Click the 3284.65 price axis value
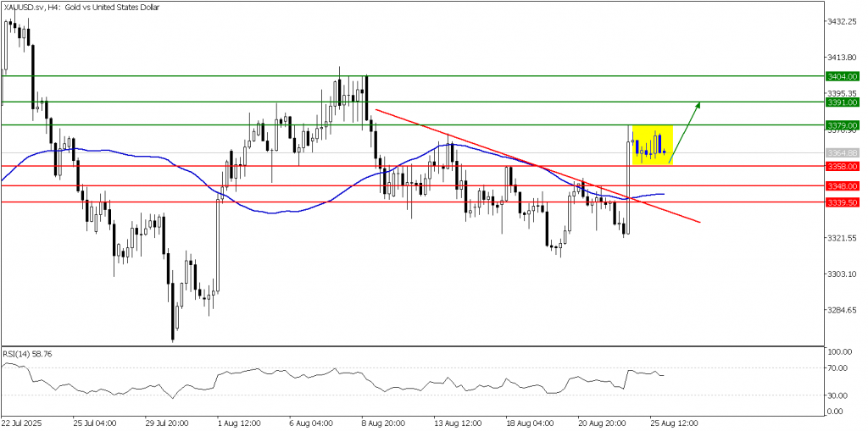Screen dimensions: 868x431 click(x=843, y=309)
